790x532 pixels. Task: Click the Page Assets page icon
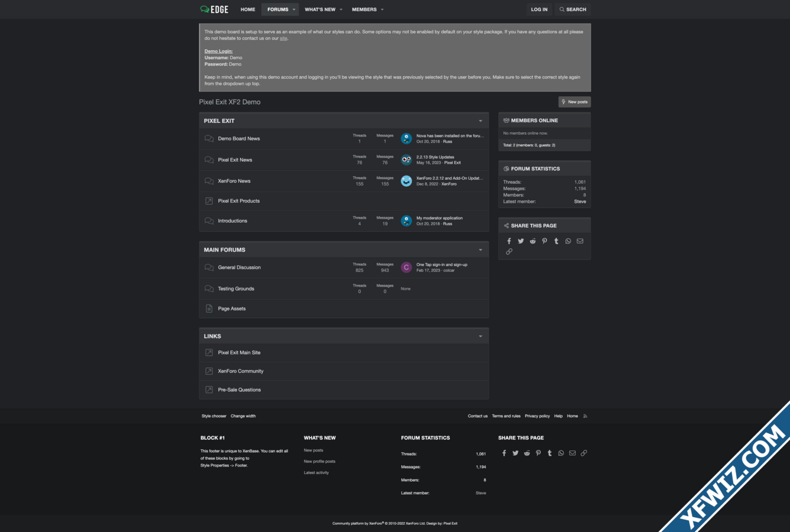(x=209, y=309)
